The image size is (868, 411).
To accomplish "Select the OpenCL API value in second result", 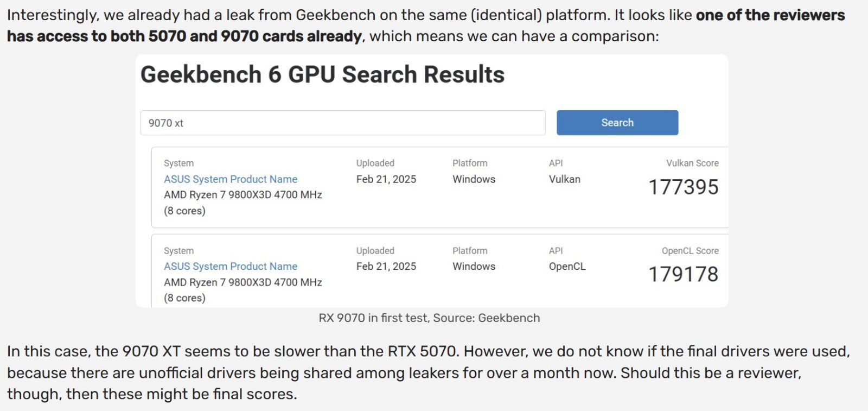I will (x=567, y=267).
